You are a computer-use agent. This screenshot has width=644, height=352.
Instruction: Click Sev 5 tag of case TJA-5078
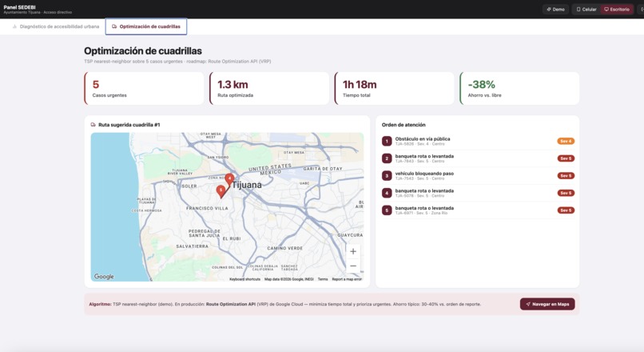click(566, 193)
